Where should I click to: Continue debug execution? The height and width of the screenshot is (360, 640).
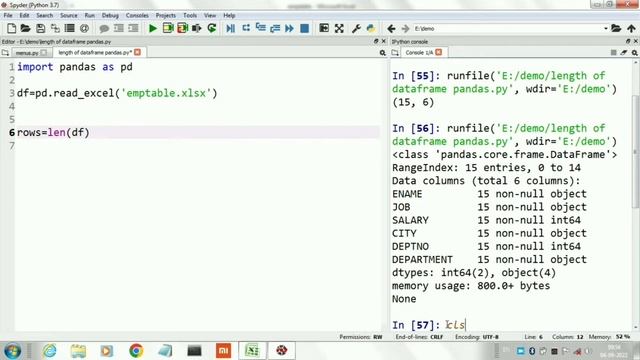tap(289, 28)
